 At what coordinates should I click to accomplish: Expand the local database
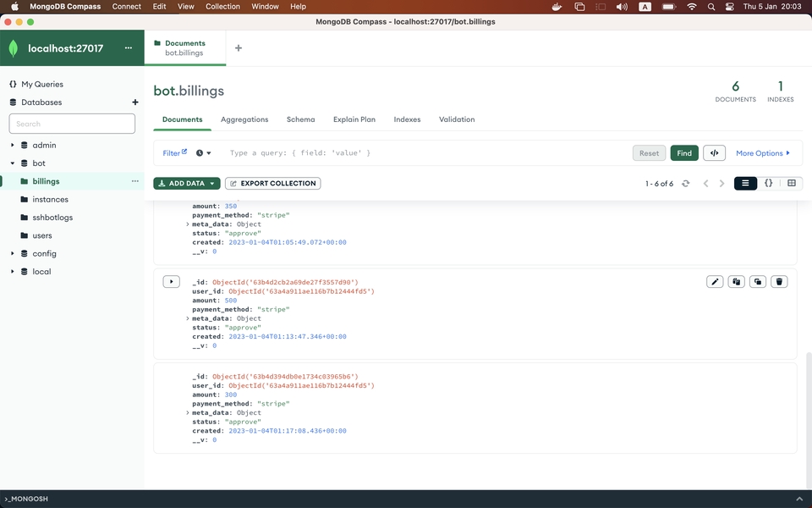click(x=13, y=272)
